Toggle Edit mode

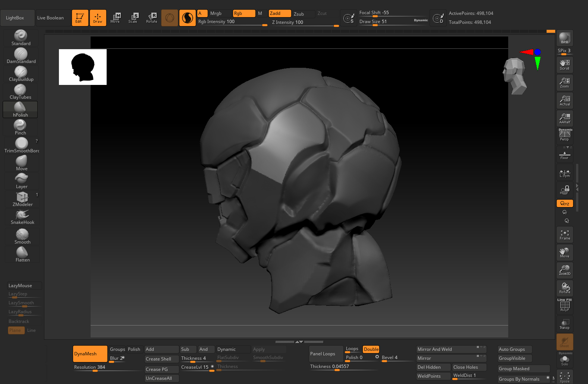pos(80,18)
